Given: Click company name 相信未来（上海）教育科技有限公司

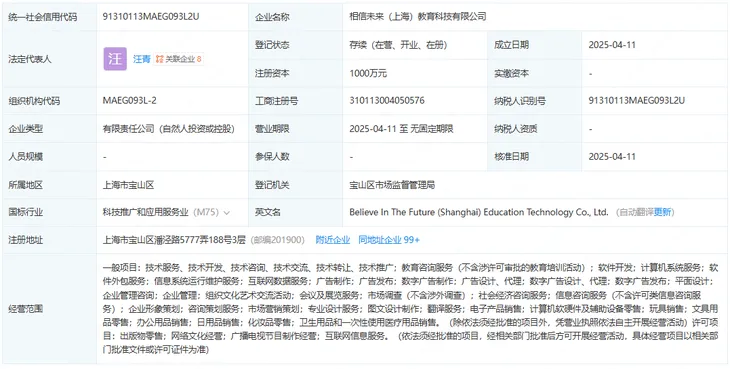Looking at the screenshot, I should tap(418, 17).
